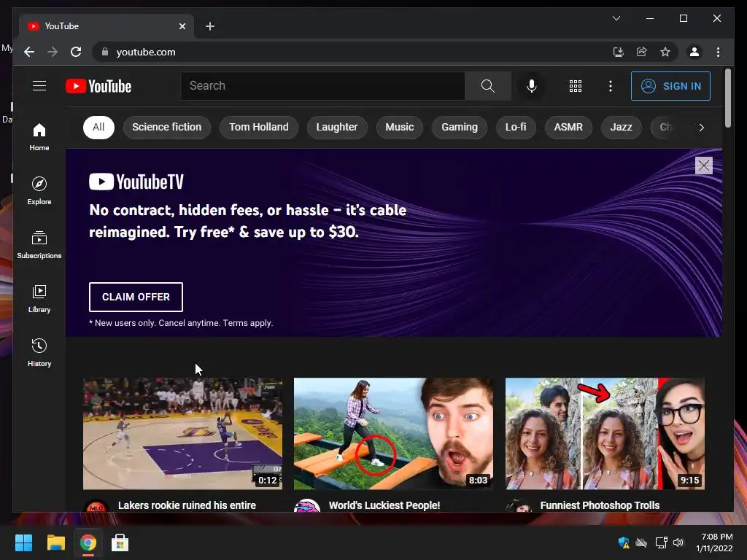Click the browser forward arrow
The image size is (747, 560).
[x=53, y=52]
